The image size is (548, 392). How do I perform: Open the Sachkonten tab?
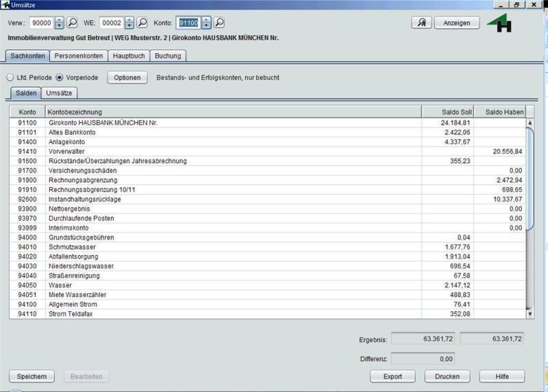click(27, 56)
